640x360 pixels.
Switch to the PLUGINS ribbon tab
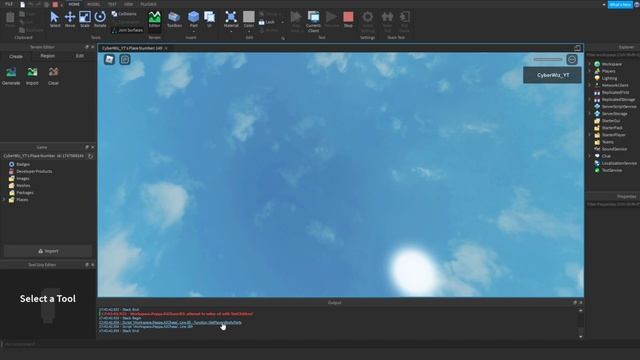(148, 4)
